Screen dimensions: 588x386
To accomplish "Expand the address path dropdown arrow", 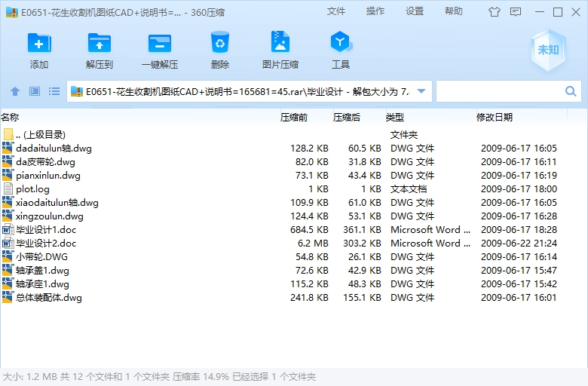I will click(421, 91).
